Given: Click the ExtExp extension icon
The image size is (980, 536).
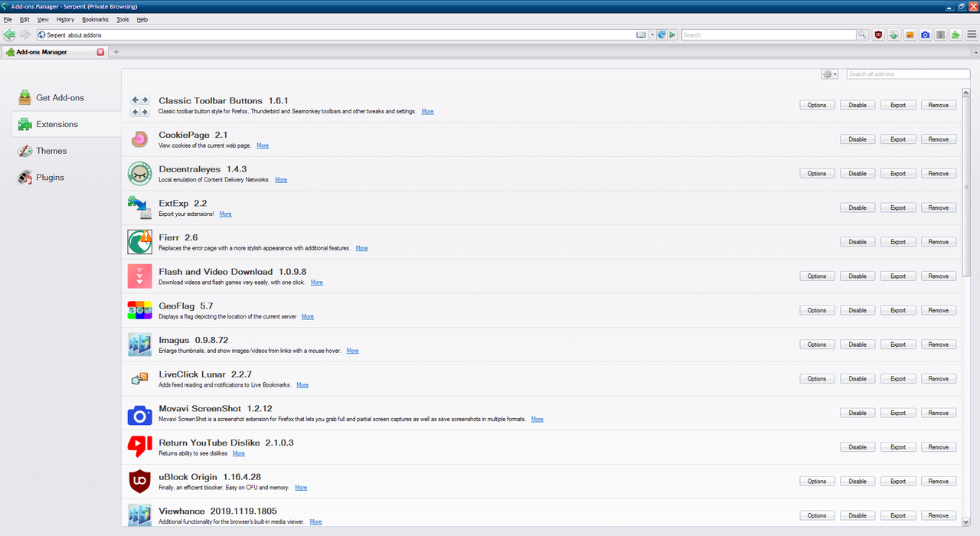Looking at the screenshot, I should pos(139,208).
